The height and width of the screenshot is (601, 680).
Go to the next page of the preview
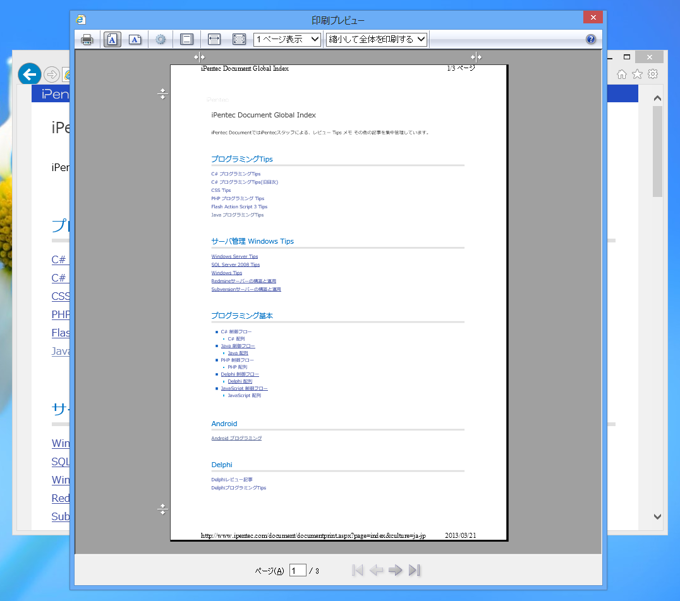click(x=395, y=570)
